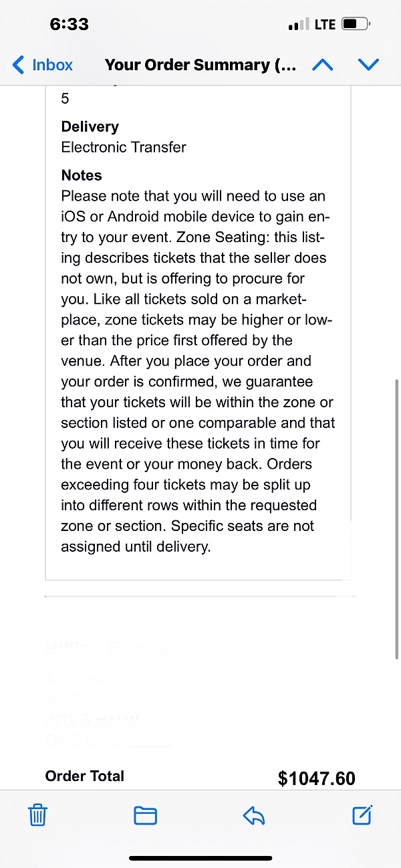Tap the reply arrow icon
Screen dimensions: 401x868
point(254,815)
